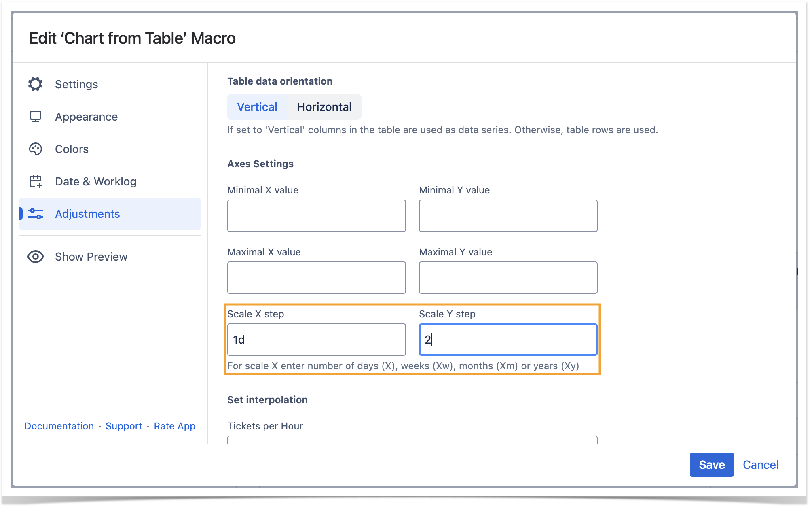
Task: Open the Support link
Action: [124, 426]
